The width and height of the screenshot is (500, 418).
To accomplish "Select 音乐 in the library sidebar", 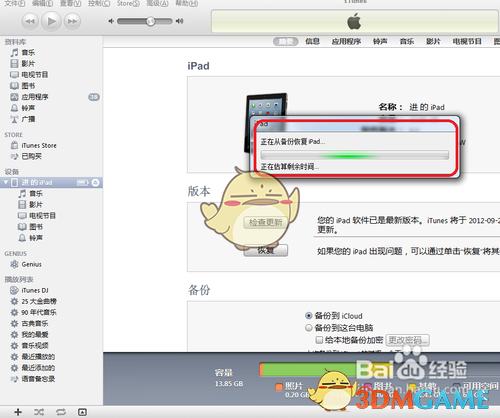I will tap(28, 53).
